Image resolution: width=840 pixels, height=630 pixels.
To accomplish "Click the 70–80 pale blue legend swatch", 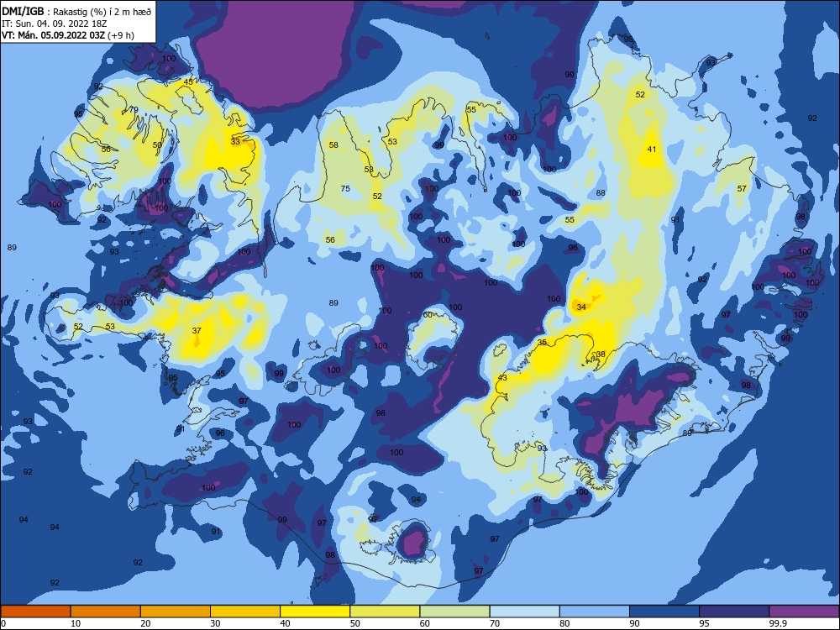I will (524, 612).
